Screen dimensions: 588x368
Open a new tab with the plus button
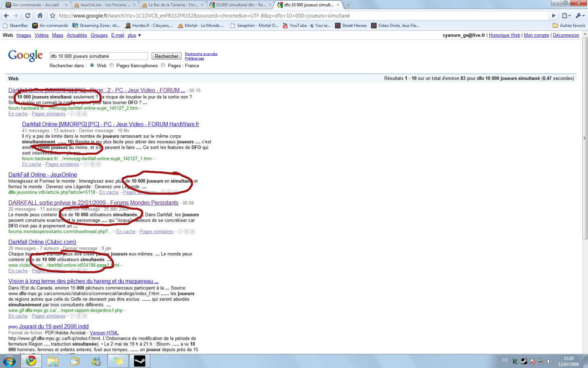[x=348, y=5]
